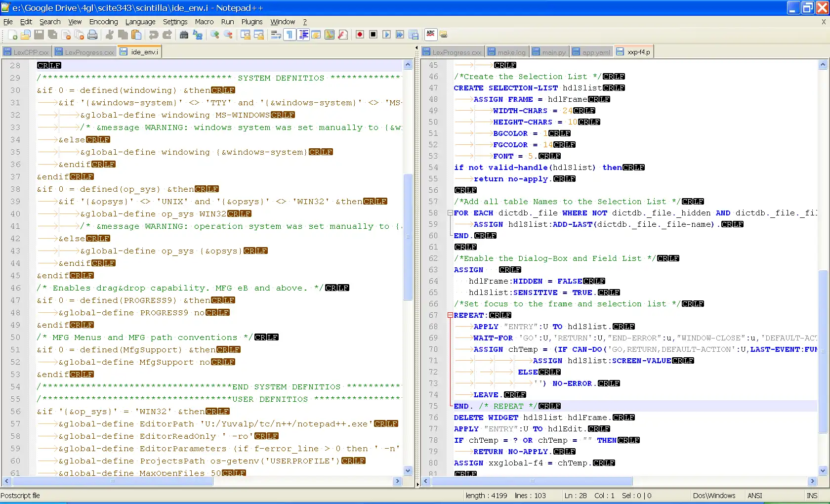Click the Copy toolbar icon

click(123, 35)
